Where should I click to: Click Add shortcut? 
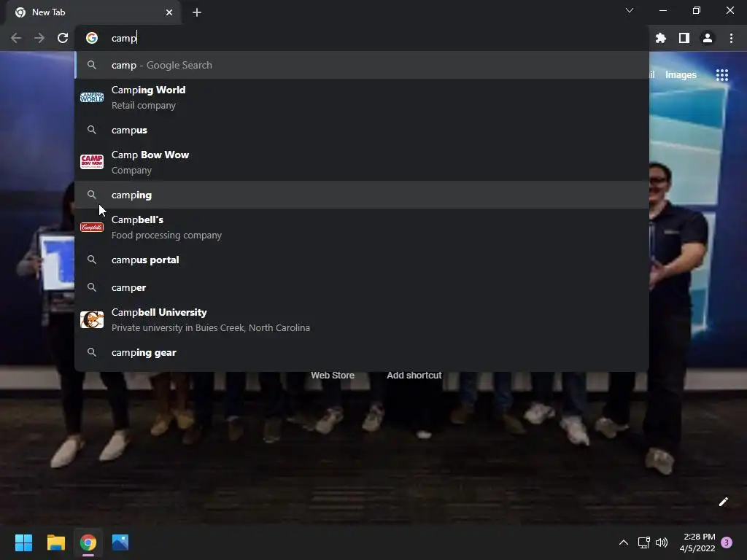coord(414,376)
